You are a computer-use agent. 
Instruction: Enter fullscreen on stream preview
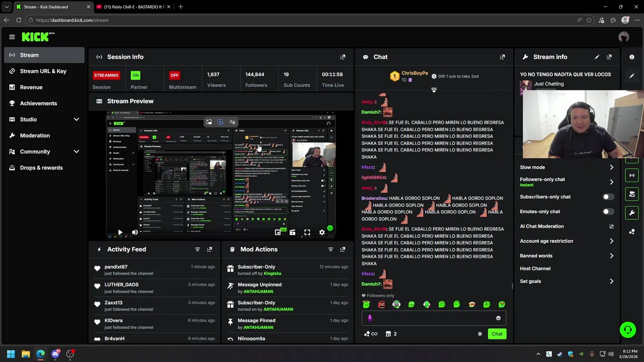coord(307,232)
